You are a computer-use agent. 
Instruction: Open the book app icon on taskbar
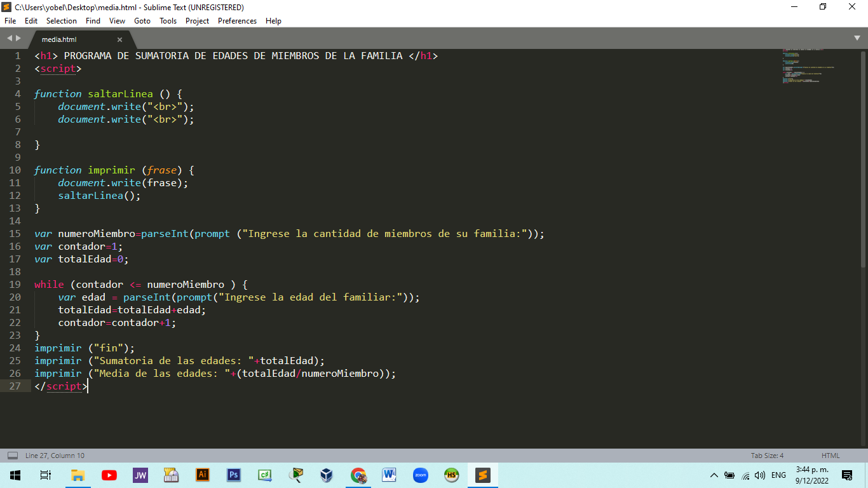click(x=171, y=475)
